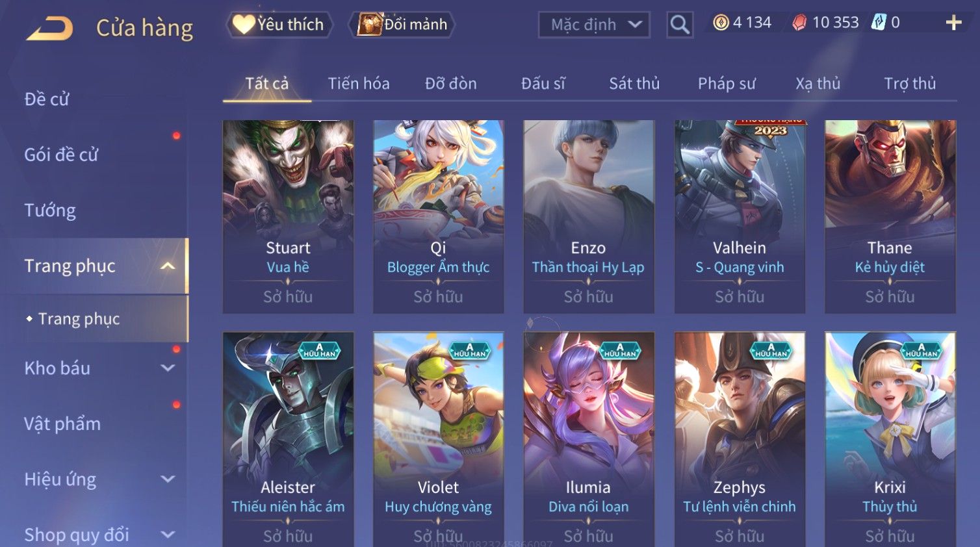
Task: Select the Ilumia Diva nổi loạn skin
Action: [588, 439]
